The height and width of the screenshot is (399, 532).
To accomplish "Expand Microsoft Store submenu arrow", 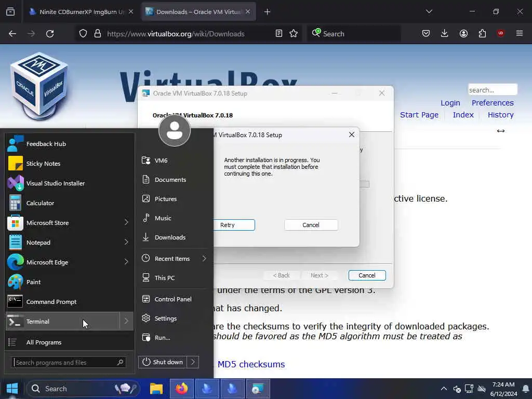I will tap(126, 222).
